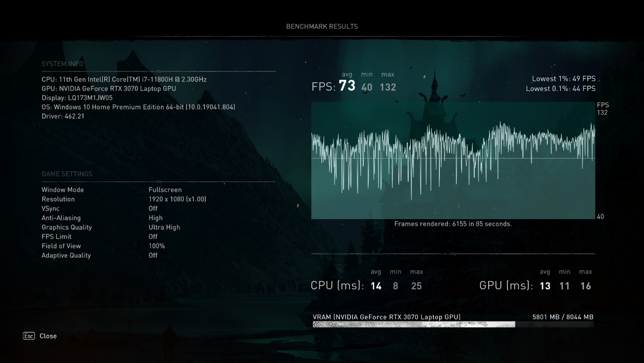Select the OS Windows 10 Home line
The width and height of the screenshot is (644, 363).
[x=138, y=107]
